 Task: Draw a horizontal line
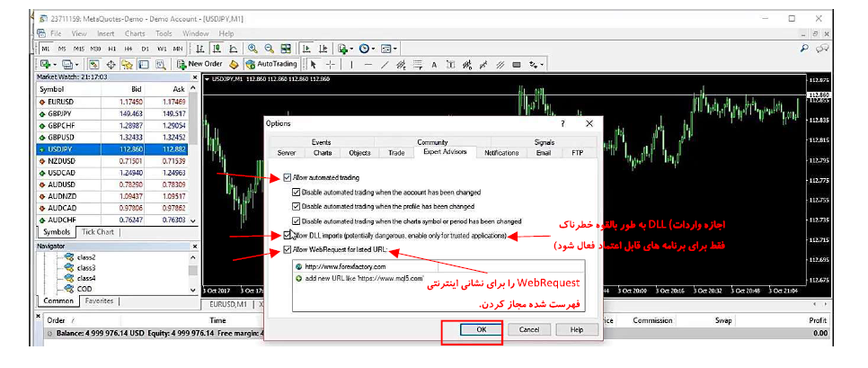[368, 64]
